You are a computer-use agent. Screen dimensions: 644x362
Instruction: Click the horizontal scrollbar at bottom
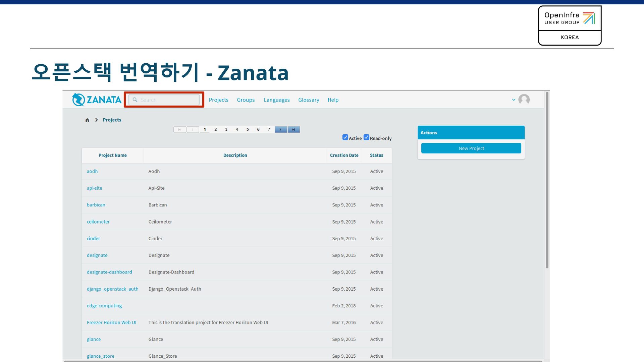[x=303, y=361]
